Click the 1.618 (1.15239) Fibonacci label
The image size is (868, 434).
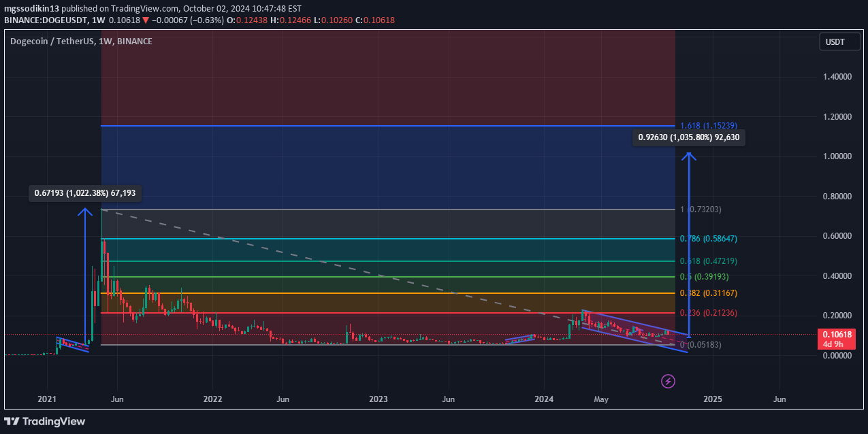pos(709,126)
